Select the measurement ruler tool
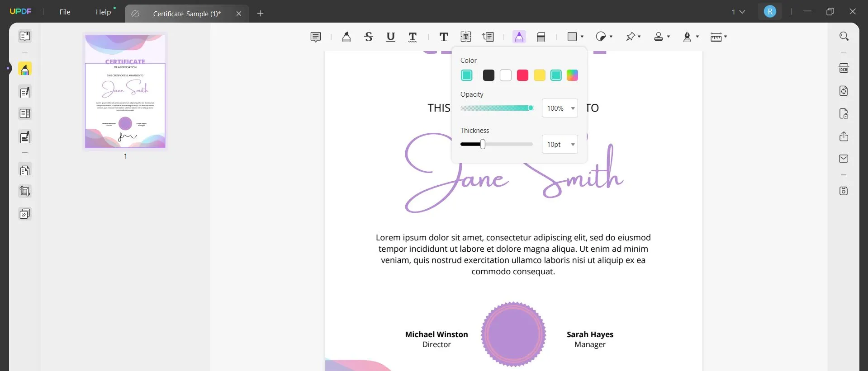The image size is (868, 371). 716,37
